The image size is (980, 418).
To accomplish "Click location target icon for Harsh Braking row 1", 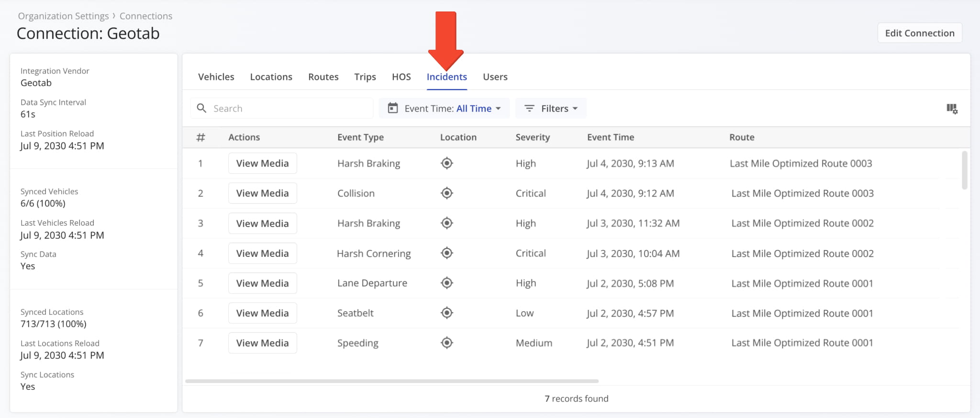I will pyautogui.click(x=446, y=163).
